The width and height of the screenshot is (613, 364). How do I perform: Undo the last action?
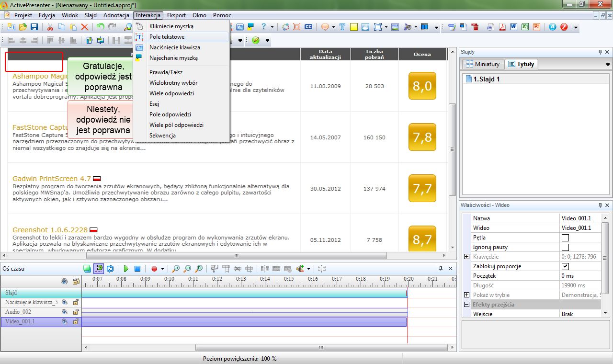point(100,27)
